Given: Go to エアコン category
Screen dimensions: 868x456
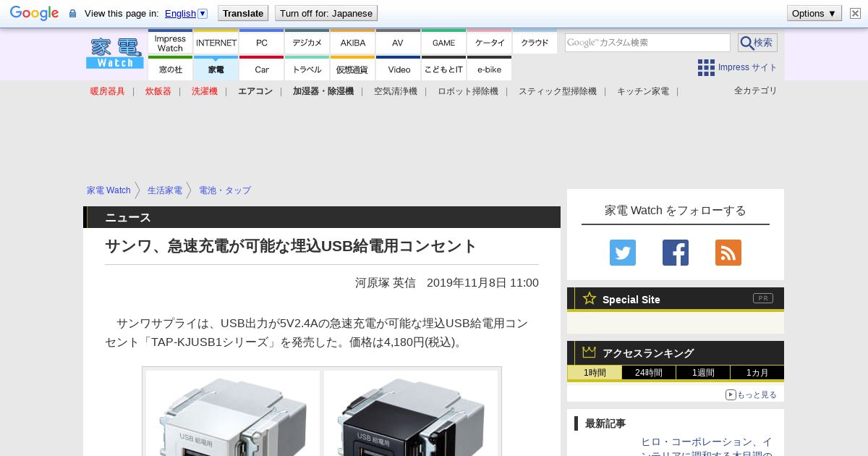Looking at the screenshot, I should click(255, 91).
